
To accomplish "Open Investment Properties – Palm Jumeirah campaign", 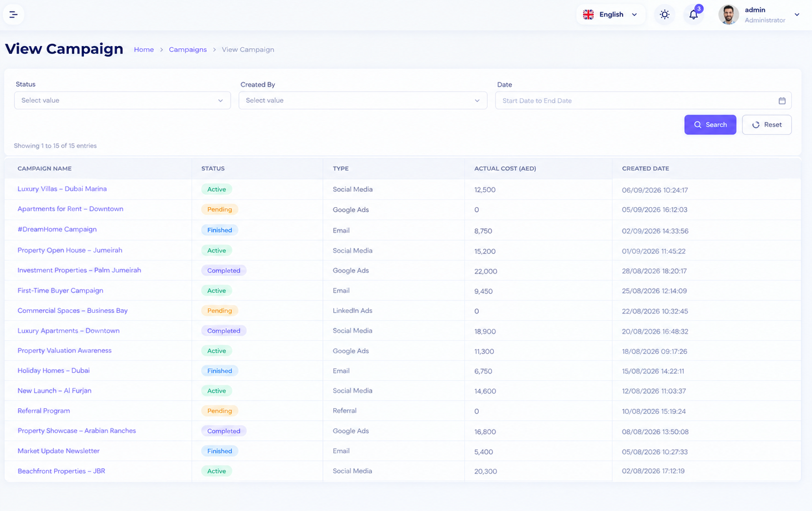I will (x=79, y=270).
